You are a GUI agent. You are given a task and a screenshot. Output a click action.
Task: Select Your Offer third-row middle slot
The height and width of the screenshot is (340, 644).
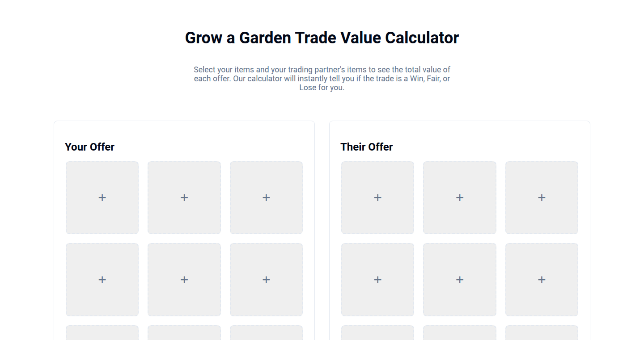[x=184, y=333]
